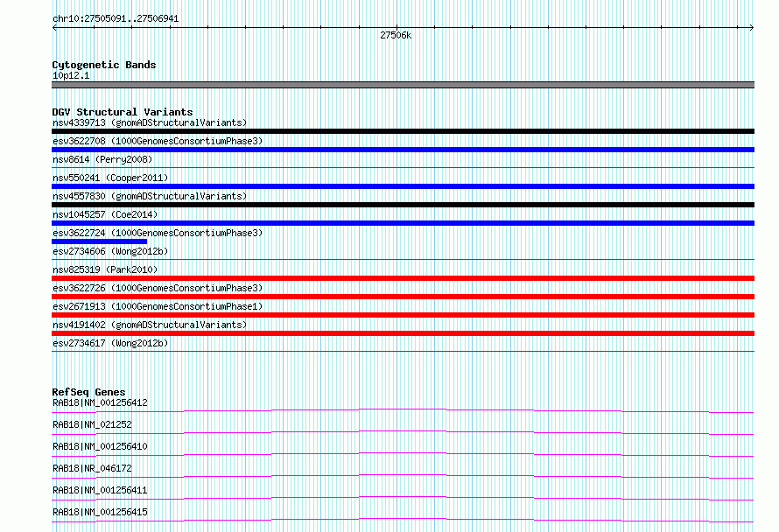Open RAB18|NR_046172 transcript label
Screen dimensions: 779x532
coord(92,468)
